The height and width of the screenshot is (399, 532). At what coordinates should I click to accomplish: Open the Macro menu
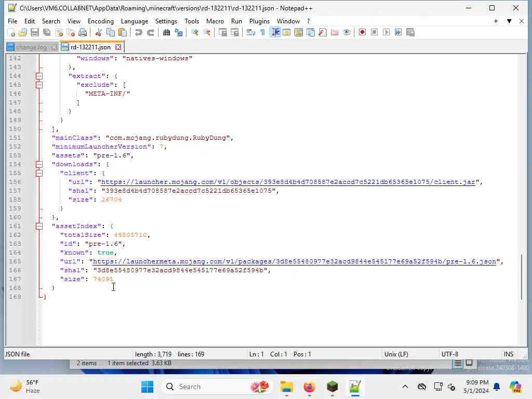pyautogui.click(x=215, y=21)
